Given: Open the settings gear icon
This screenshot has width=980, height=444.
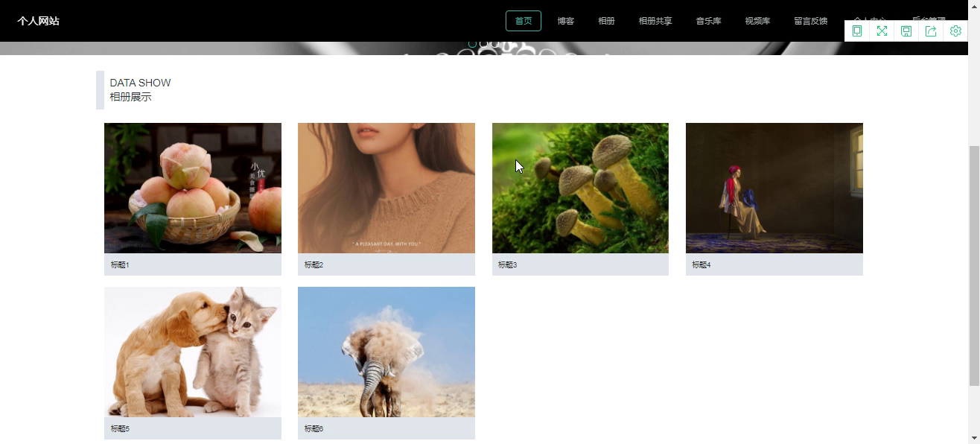Looking at the screenshot, I should tap(955, 31).
